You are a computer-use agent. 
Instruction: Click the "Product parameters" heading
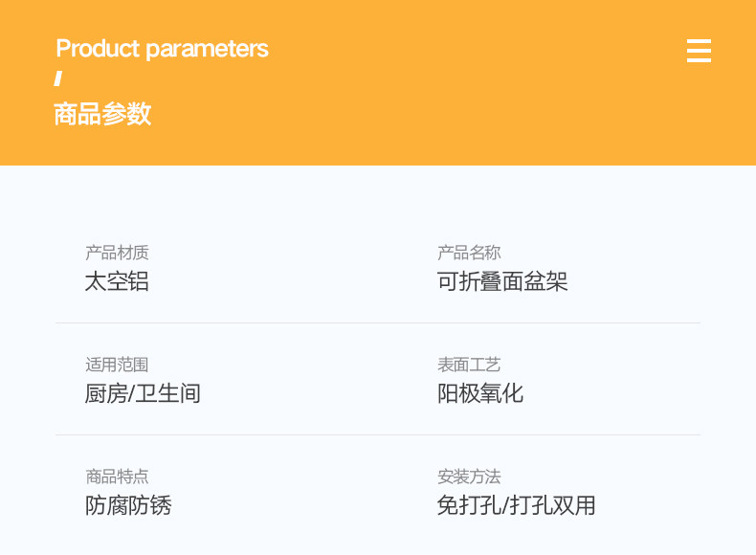pyautogui.click(x=162, y=49)
